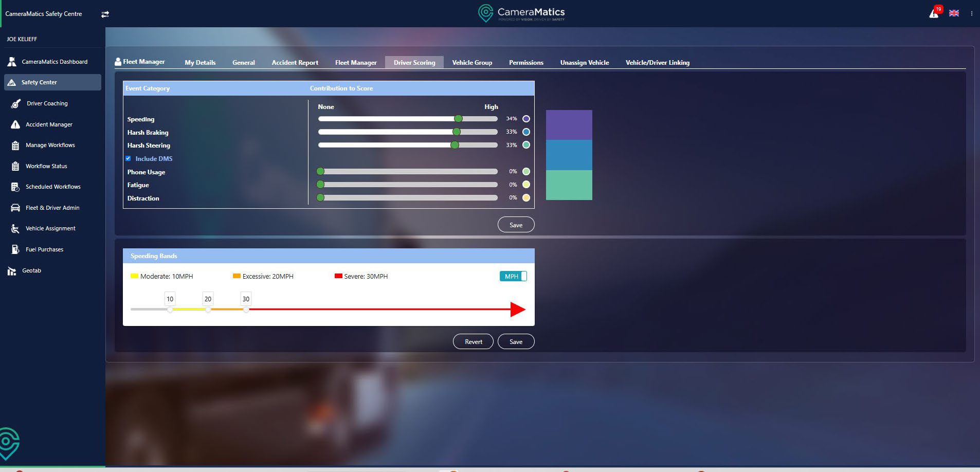Click the Moderate 10 speed band marker
The width and height of the screenshot is (980, 472).
(170, 309)
